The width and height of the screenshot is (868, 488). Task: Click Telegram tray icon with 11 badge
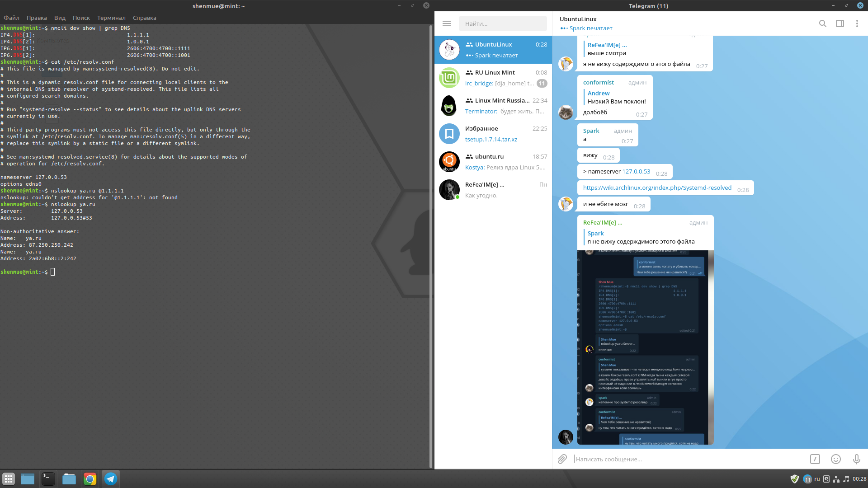click(807, 479)
